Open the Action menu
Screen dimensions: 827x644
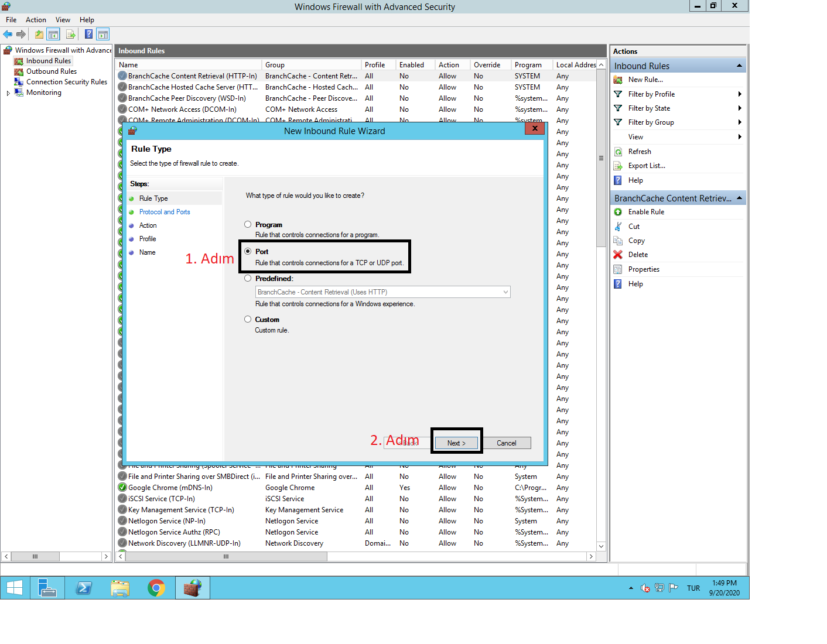(36, 20)
